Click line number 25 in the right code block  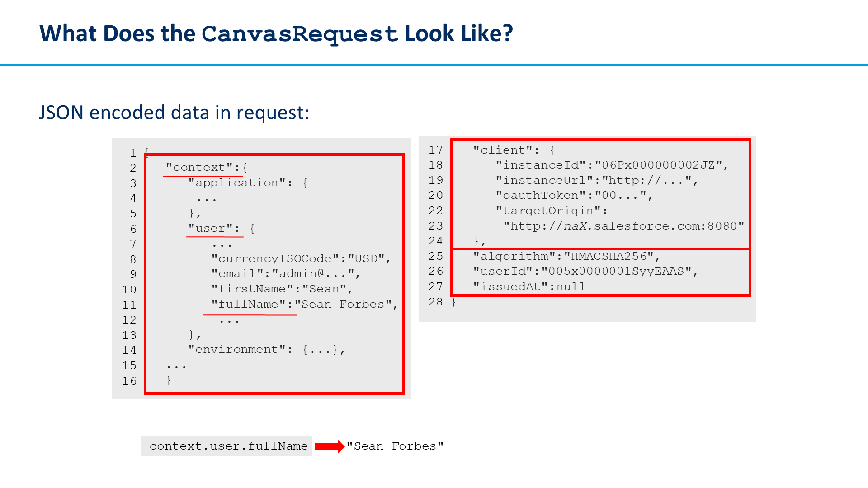tap(436, 256)
